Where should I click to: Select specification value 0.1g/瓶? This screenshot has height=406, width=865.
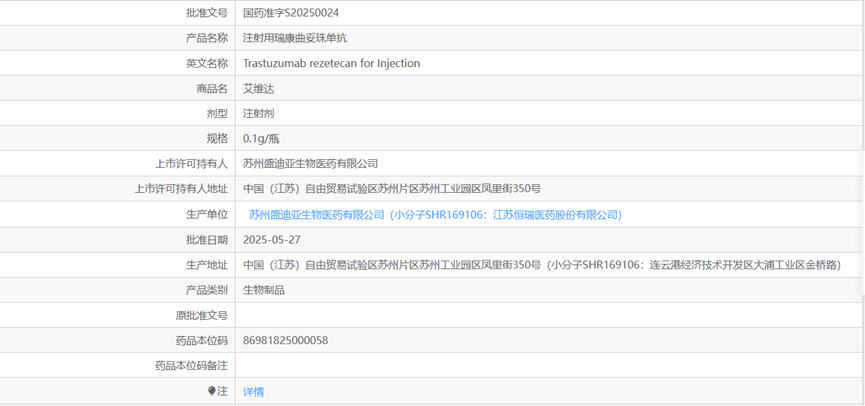pos(261,139)
